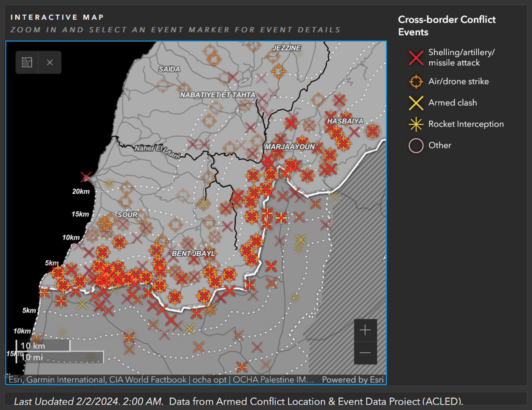Click the Other circle legend symbol
Viewport: 532px width, 410px height.
coord(416,145)
